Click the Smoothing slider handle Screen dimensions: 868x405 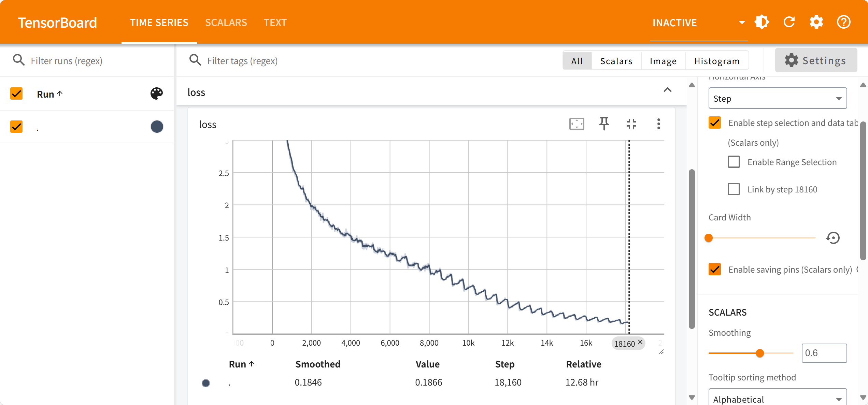click(x=759, y=353)
